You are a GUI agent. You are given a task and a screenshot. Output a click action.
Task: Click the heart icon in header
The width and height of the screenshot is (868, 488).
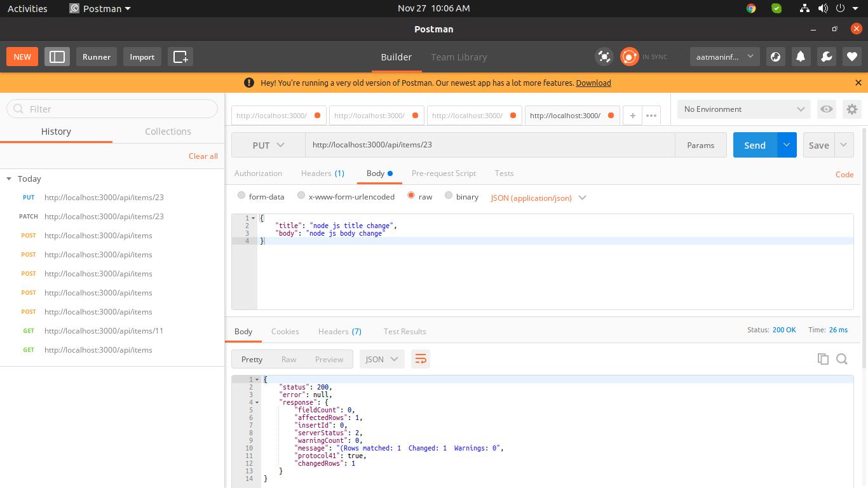(851, 57)
